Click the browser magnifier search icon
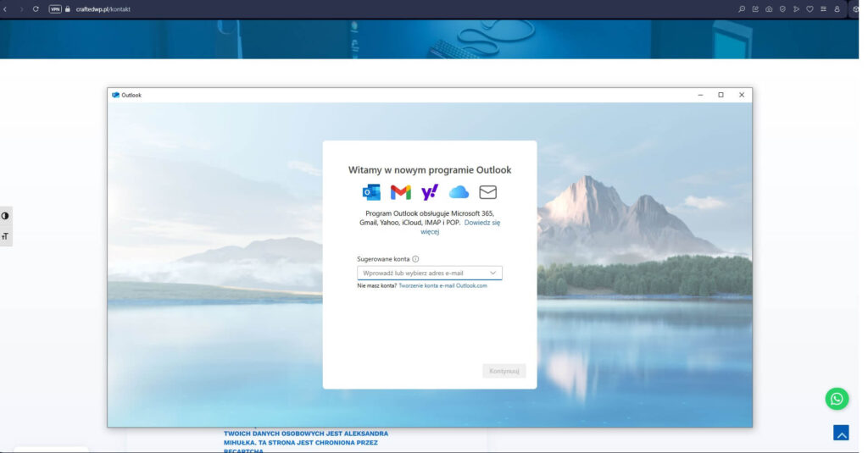Screen dimensions: 868x453 click(x=742, y=8)
